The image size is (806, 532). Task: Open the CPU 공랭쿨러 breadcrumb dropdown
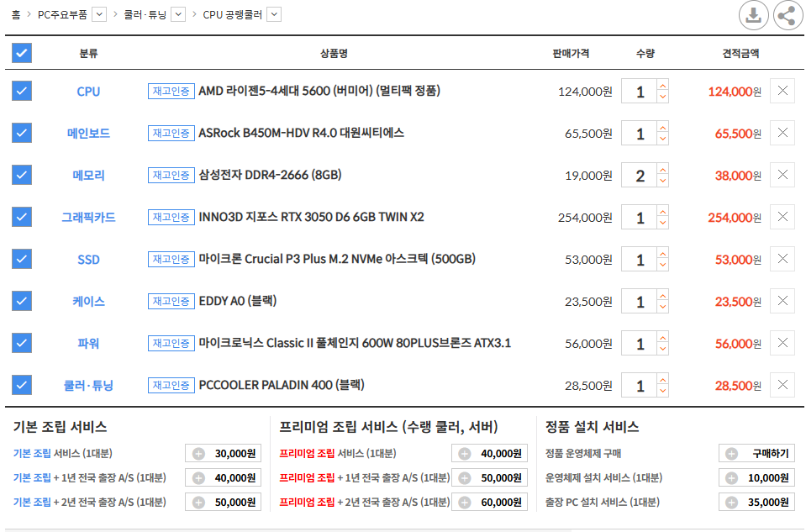pos(274,15)
